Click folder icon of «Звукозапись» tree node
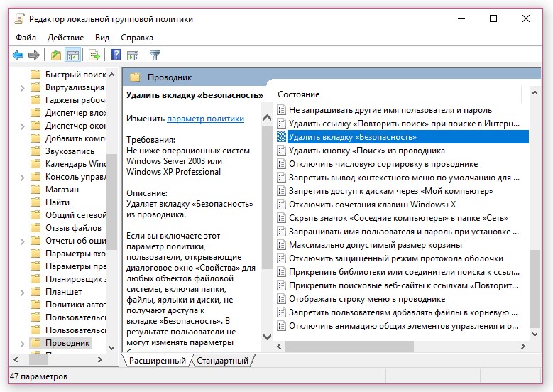The width and height of the screenshot is (553, 392). coord(35,151)
